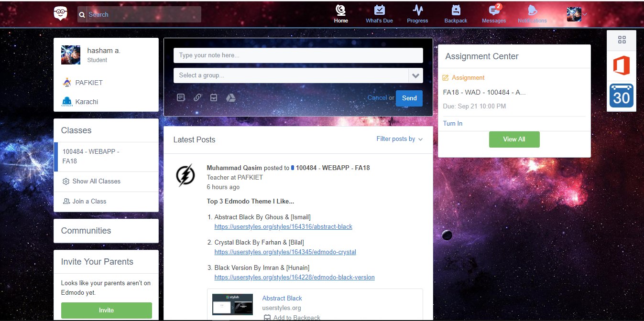The width and height of the screenshot is (644, 321).
Task: Open the apps grid panel
Action: [621, 40]
